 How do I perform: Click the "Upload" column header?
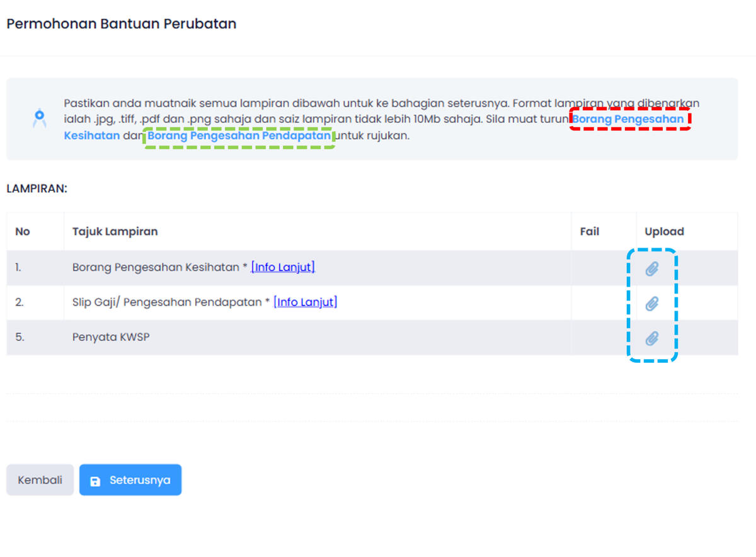coord(664,231)
